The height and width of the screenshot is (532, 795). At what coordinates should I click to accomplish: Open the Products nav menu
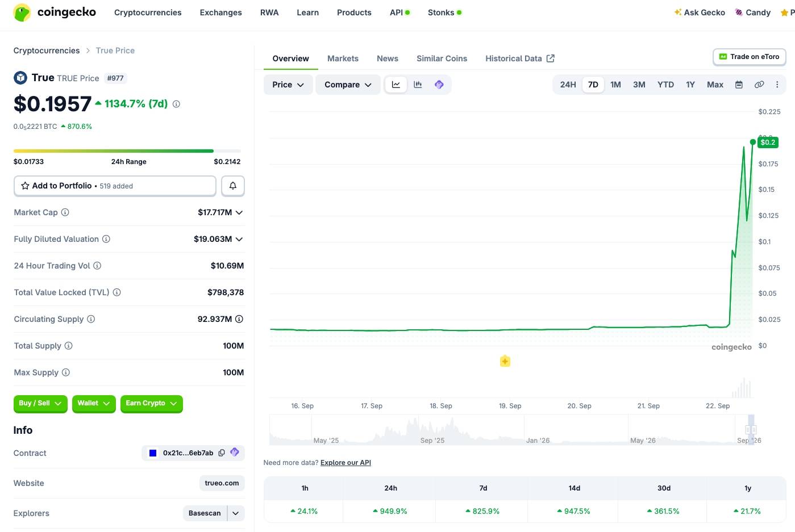click(x=354, y=12)
